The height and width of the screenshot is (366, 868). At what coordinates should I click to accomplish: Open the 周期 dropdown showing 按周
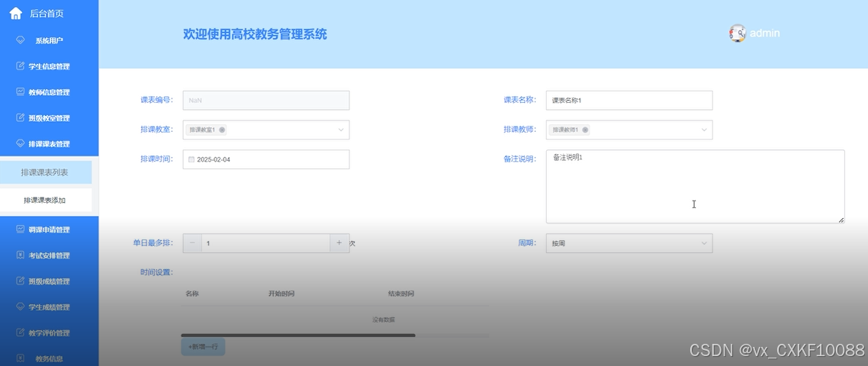629,243
